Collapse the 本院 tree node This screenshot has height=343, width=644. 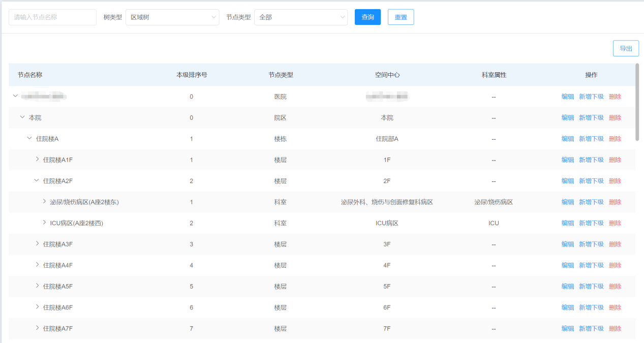pos(22,117)
